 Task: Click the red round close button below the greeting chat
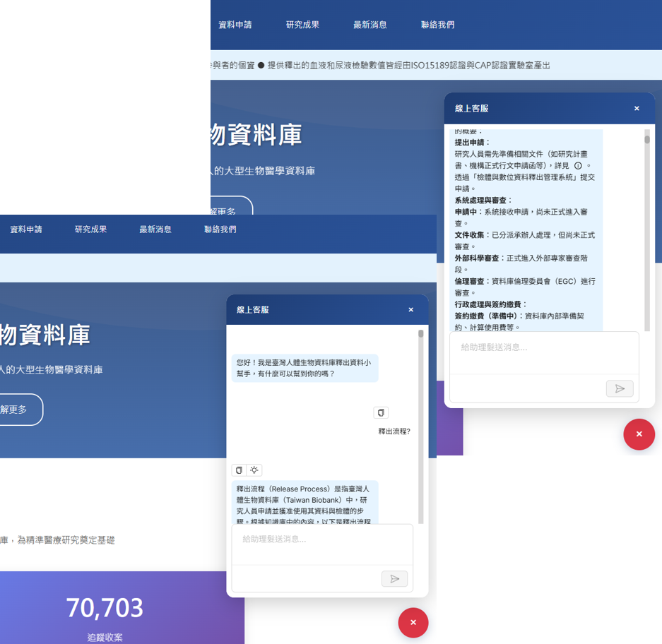click(413, 622)
